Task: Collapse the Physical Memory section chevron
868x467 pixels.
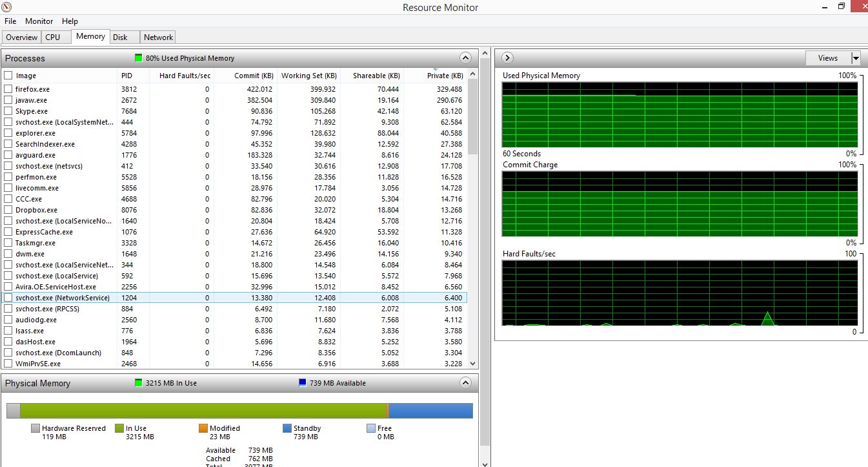Action: click(465, 383)
